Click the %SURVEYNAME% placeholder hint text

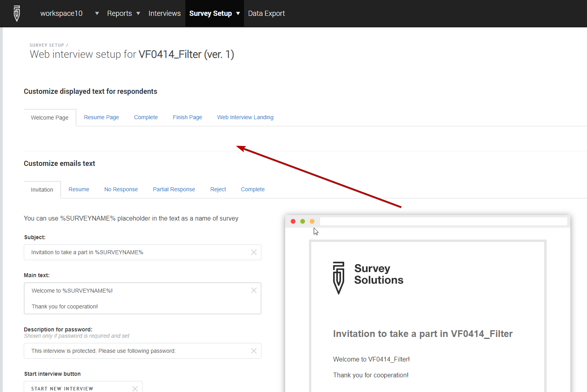pos(131,218)
